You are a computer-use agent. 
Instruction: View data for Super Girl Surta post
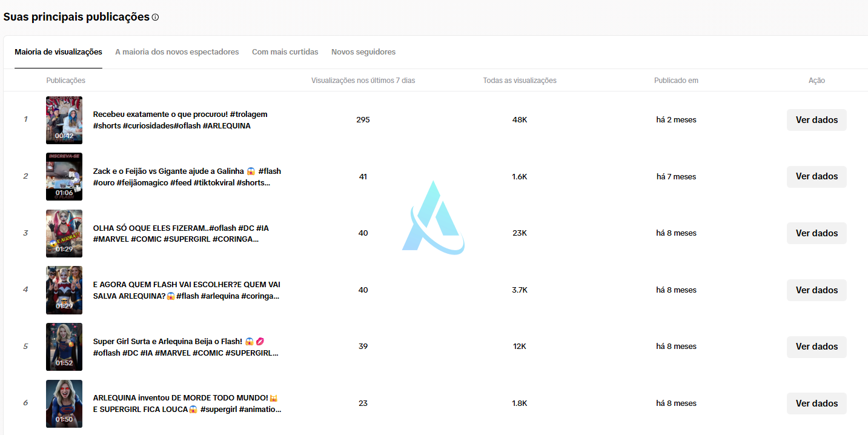point(817,347)
